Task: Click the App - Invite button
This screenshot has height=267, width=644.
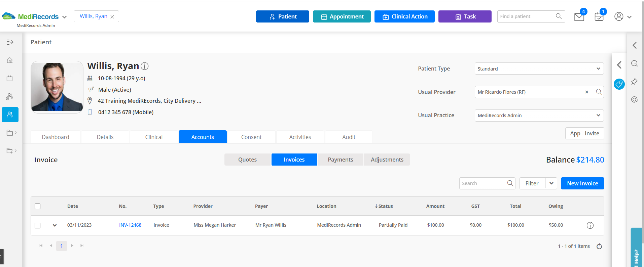Action: [x=584, y=133]
